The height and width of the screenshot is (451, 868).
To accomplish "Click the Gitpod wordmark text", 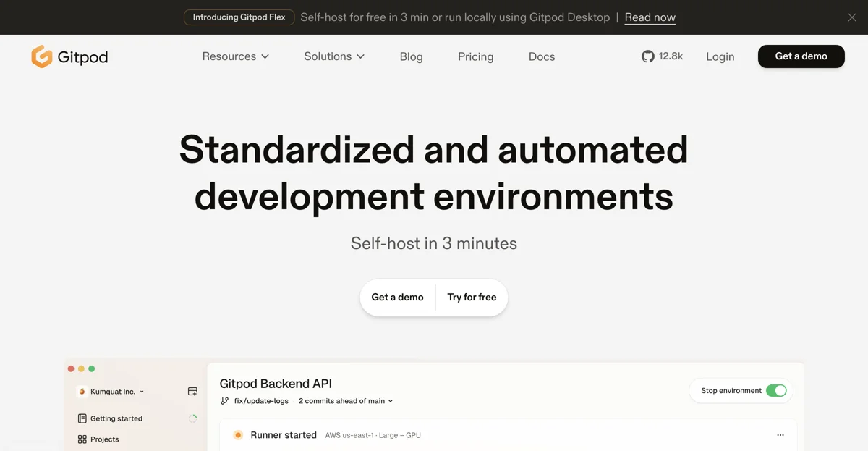I will [83, 57].
